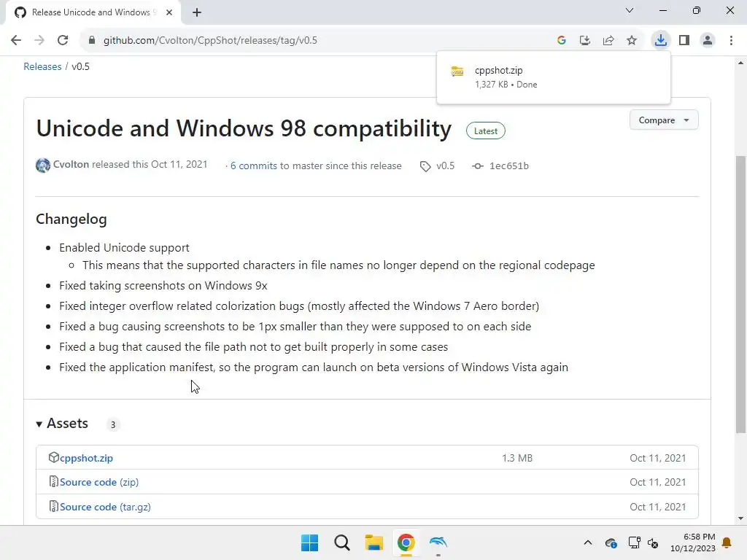Screen dimensions: 747x560
Task: View the 6 commits since this release
Action: [x=253, y=166]
